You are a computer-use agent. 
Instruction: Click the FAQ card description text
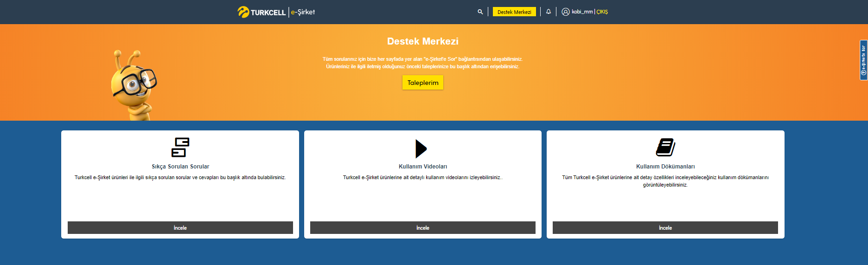click(x=180, y=178)
